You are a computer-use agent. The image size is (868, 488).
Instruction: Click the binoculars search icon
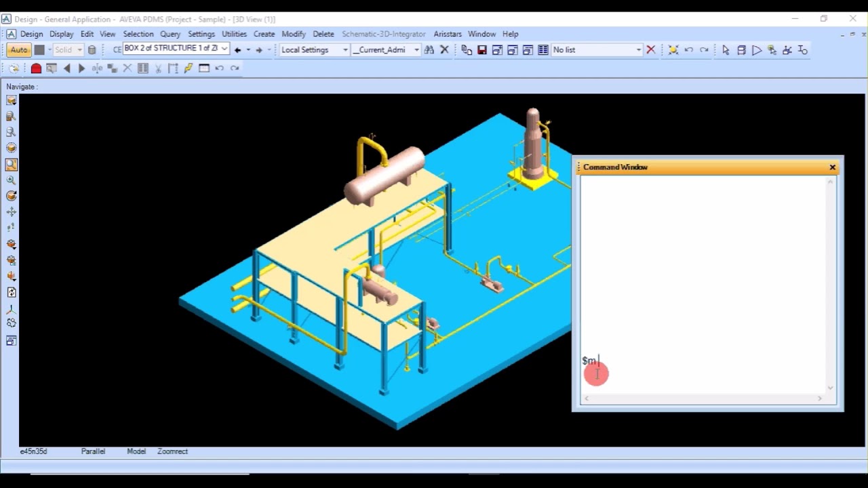click(x=429, y=50)
